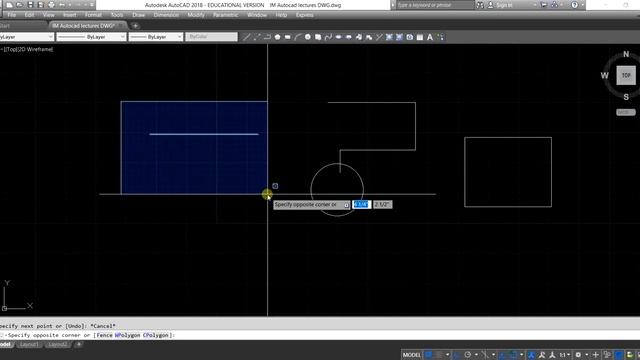Click the Make Block icon
The height and width of the screenshot is (360, 640).
369,37
